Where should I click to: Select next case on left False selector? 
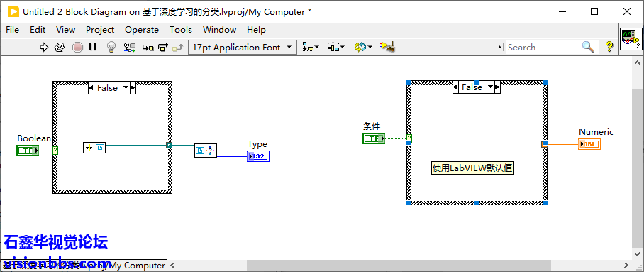click(132, 87)
